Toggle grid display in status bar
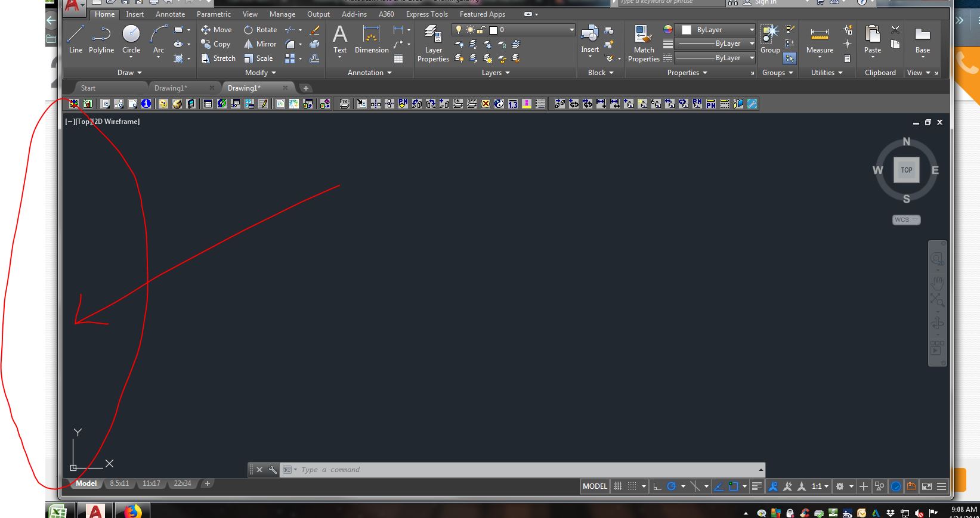Viewport: 980px width, 518px height. tap(618, 486)
